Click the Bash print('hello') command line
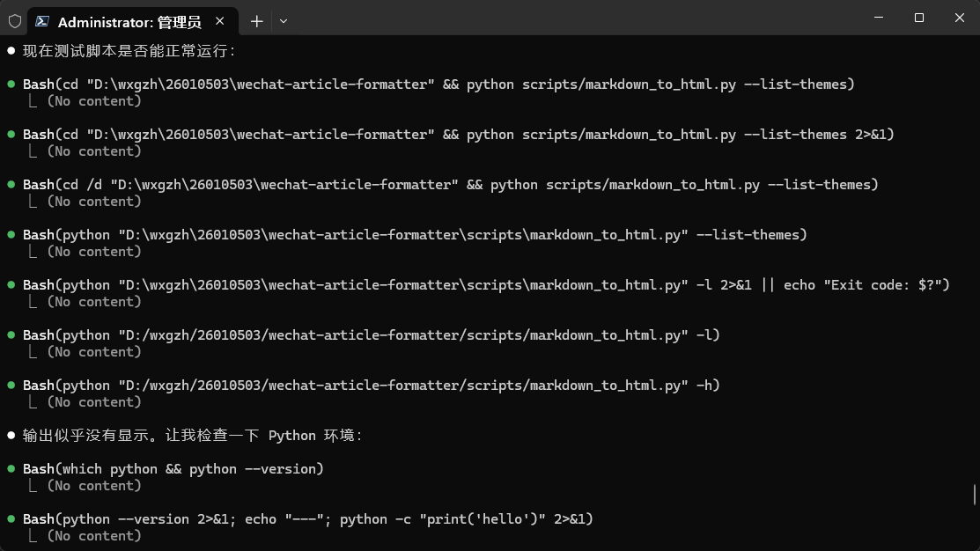The image size is (980, 551). [x=308, y=519]
